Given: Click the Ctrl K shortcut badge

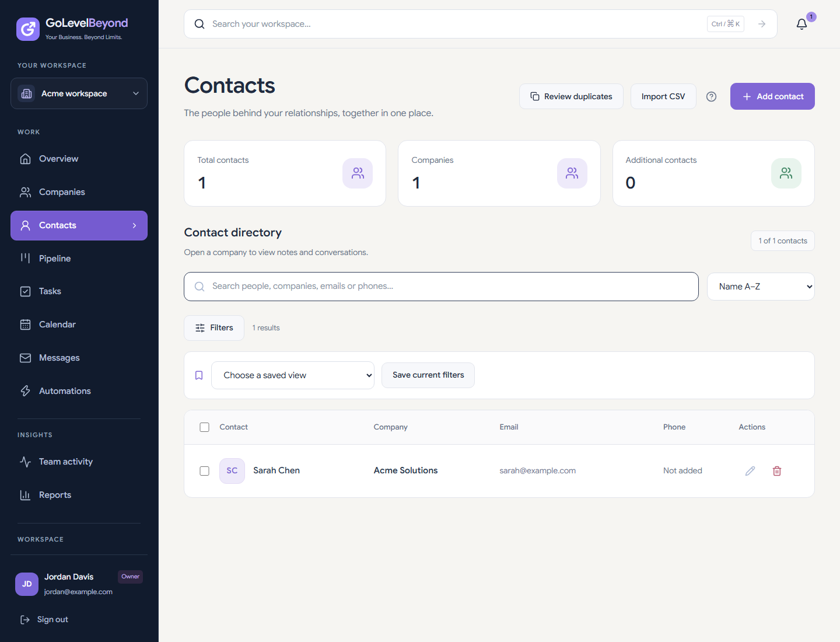Looking at the screenshot, I should coord(726,24).
